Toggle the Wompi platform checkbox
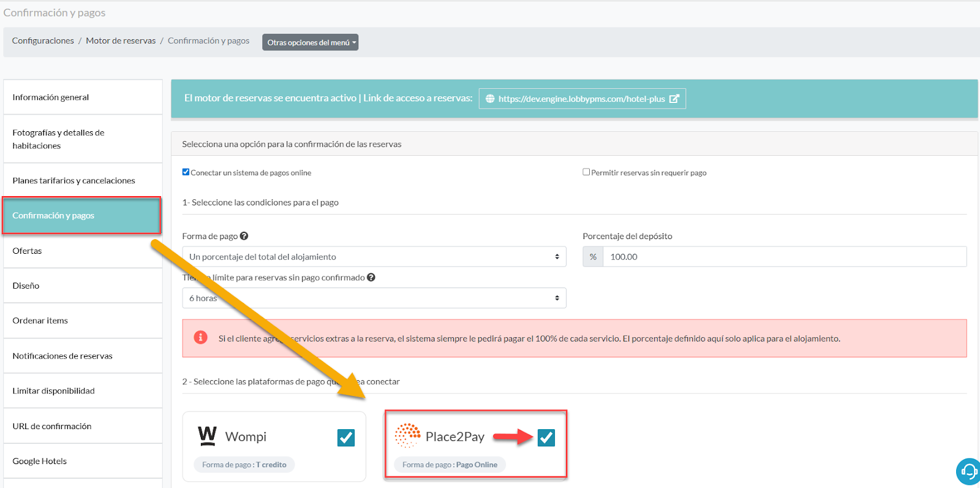980x488 pixels. click(346, 437)
